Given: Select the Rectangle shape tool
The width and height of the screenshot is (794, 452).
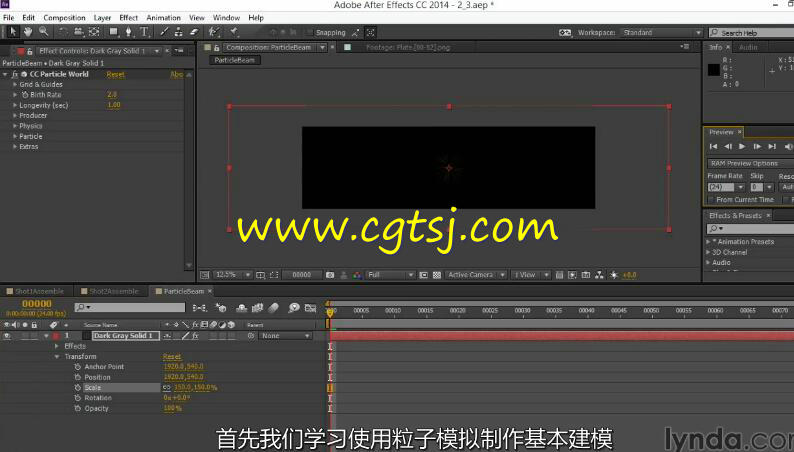Looking at the screenshot, I should (113, 32).
